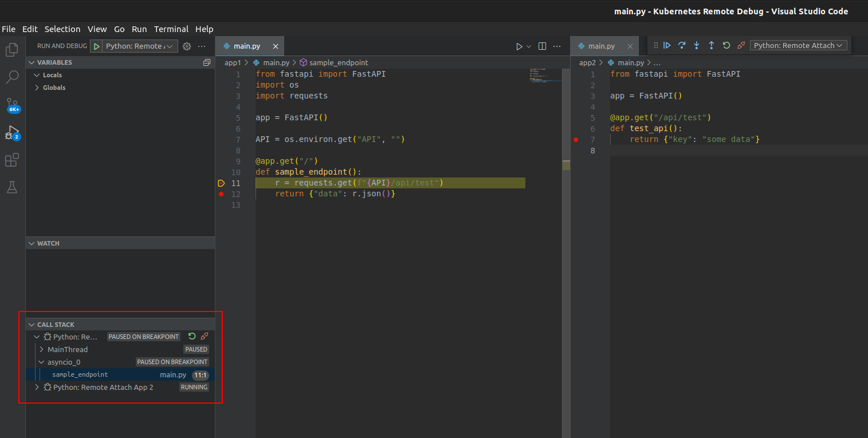The width and height of the screenshot is (868, 438).
Task: Open the Testing flask view
Action: click(x=12, y=187)
